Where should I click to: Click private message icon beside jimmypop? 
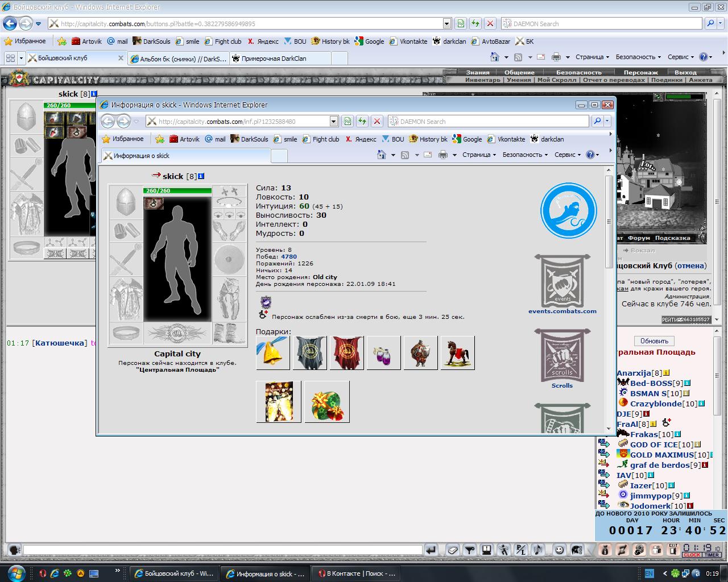[604, 496]
